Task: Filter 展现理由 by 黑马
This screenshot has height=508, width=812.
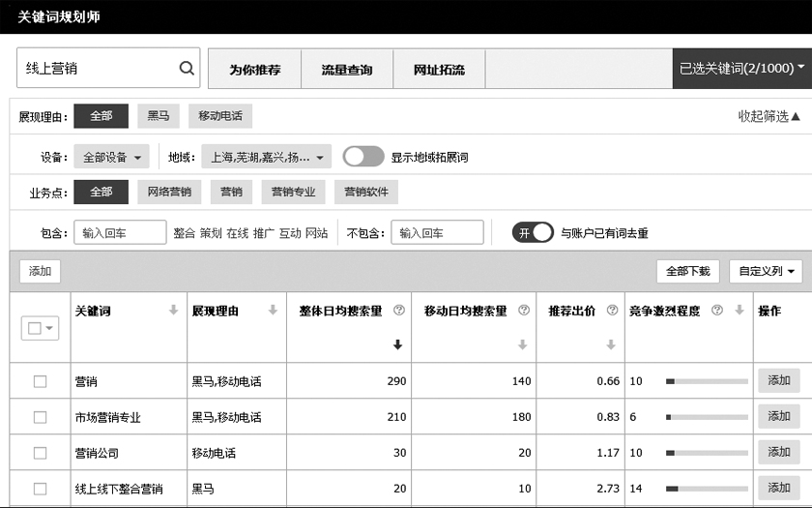Action: point(159,116)
